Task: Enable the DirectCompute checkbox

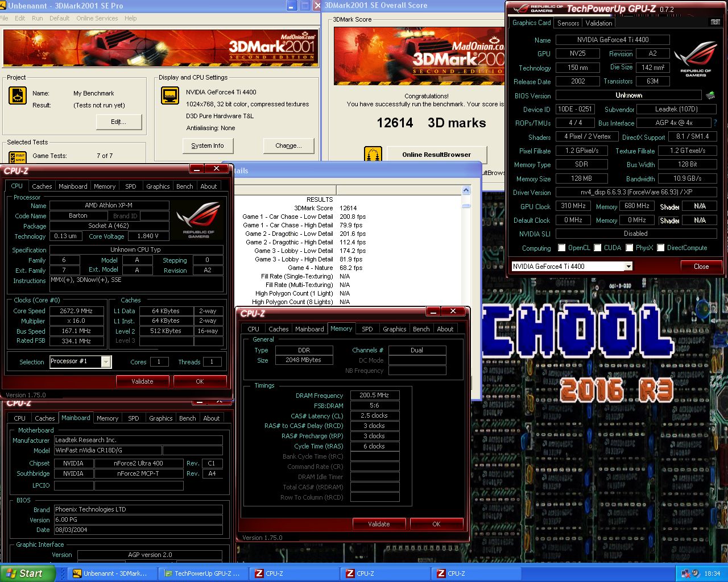Action: 661,248
